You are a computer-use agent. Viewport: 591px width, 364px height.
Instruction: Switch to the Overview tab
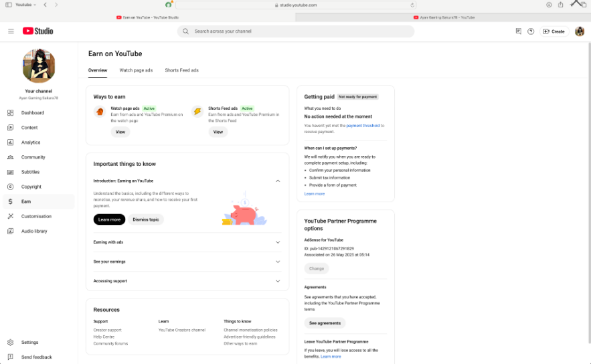pyautogui.click(x=98, y=70)
